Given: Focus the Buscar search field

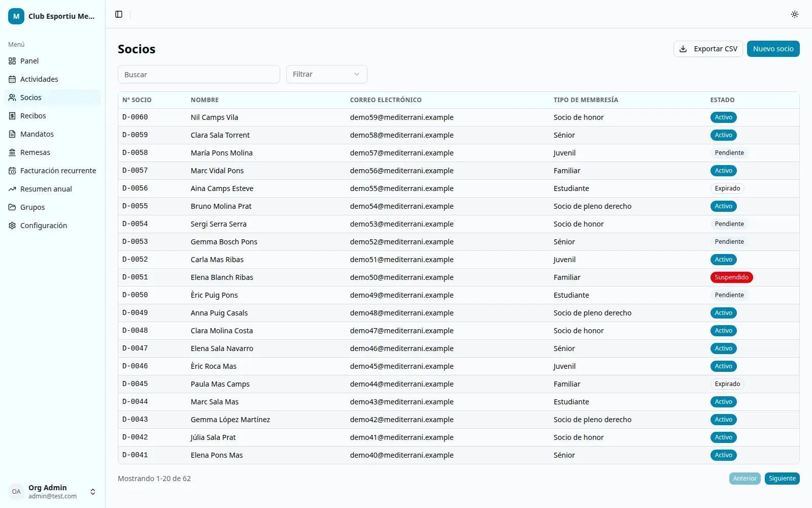Looking at the screenshot, I should tap(199, 74).
